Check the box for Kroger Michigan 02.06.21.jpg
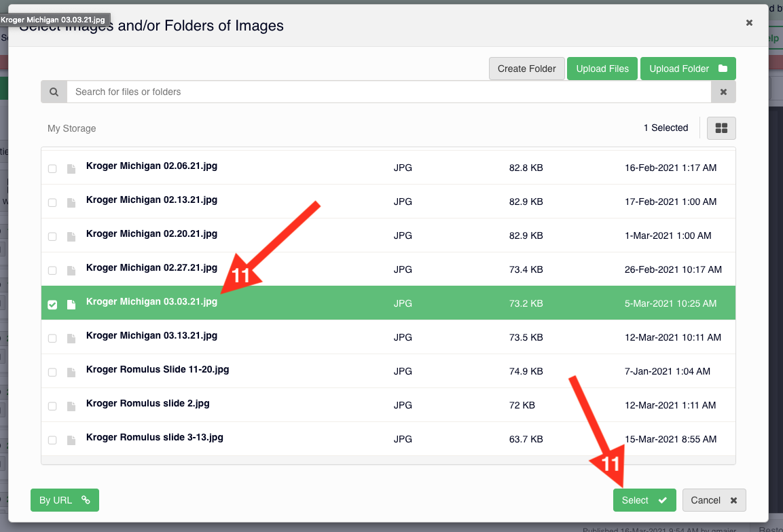 [52, 169]
